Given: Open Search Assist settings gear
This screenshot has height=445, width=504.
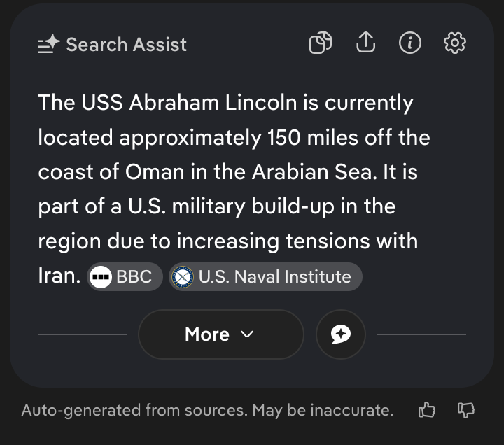Looking at the screenshot, I should [455, 43].
